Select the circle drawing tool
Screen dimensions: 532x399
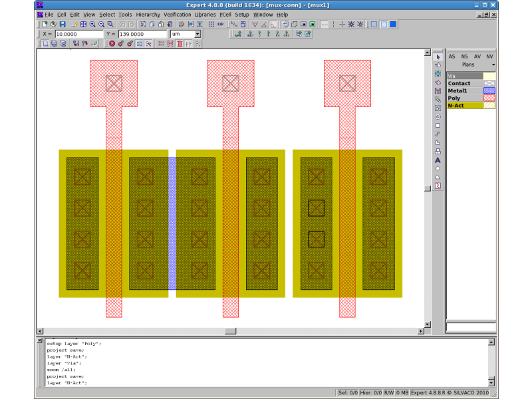point(438,169)
